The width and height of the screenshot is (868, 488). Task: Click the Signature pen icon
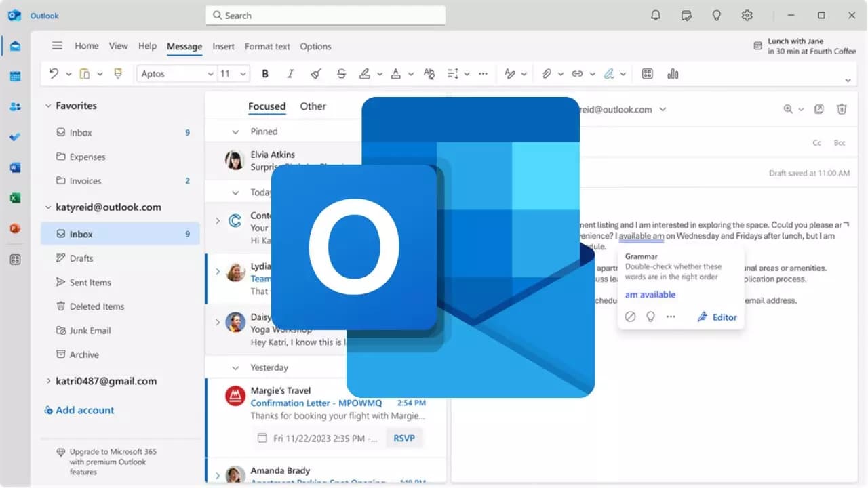[609, 74]
